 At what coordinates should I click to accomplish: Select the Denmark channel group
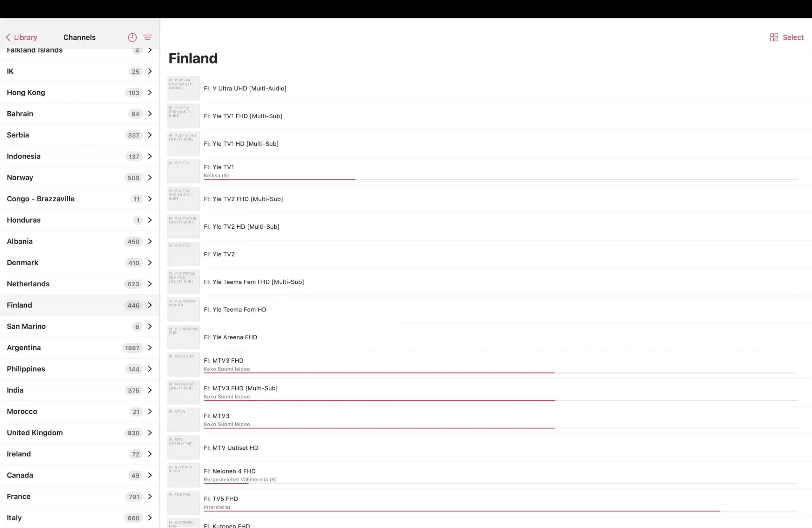pyautogui.click(x=80, y=263)
